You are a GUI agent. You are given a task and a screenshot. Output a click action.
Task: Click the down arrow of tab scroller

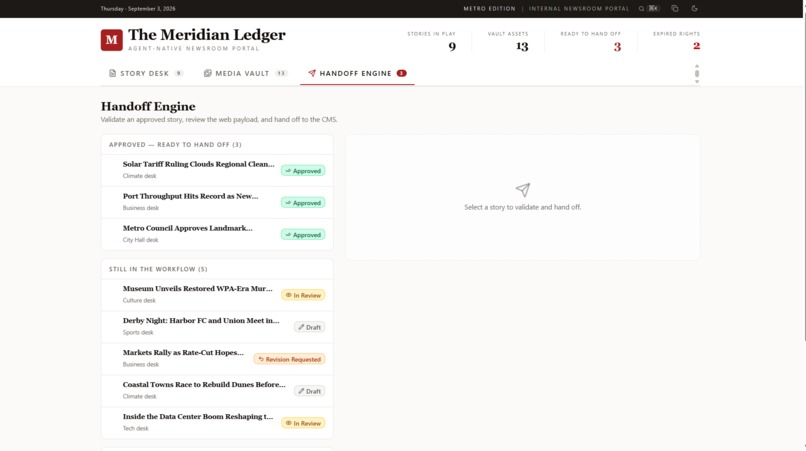(697, 82)
